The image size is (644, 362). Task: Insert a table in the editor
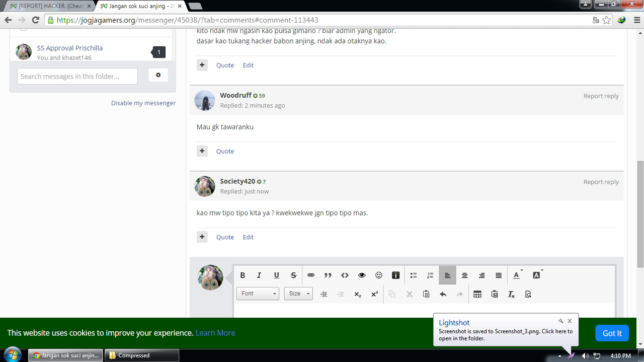pyautogui.click(x=477, y=294)
